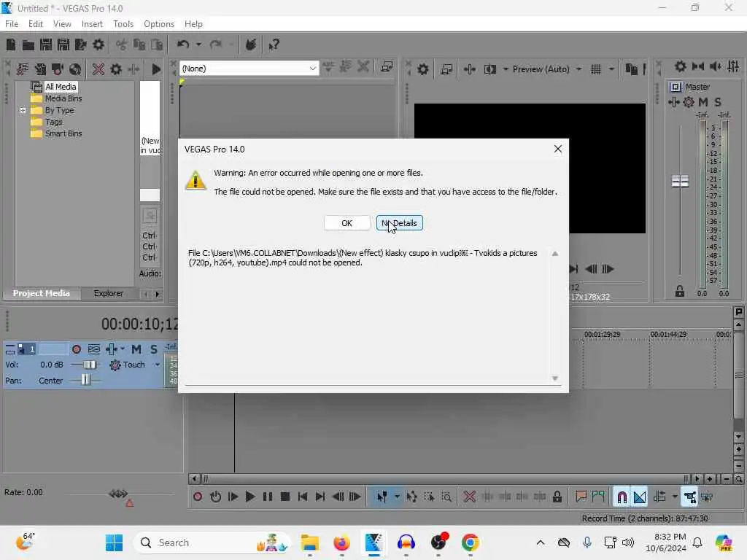Viewport: 747px width, 560px height.
Task: Show hidden icons chevron in system tray
Action: [541, 542]
